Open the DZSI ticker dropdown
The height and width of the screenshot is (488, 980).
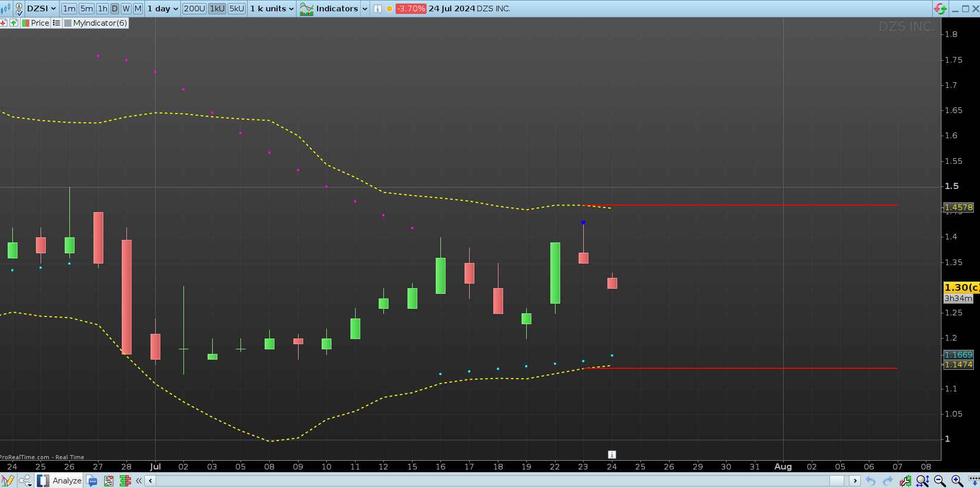tap(41, 9)
